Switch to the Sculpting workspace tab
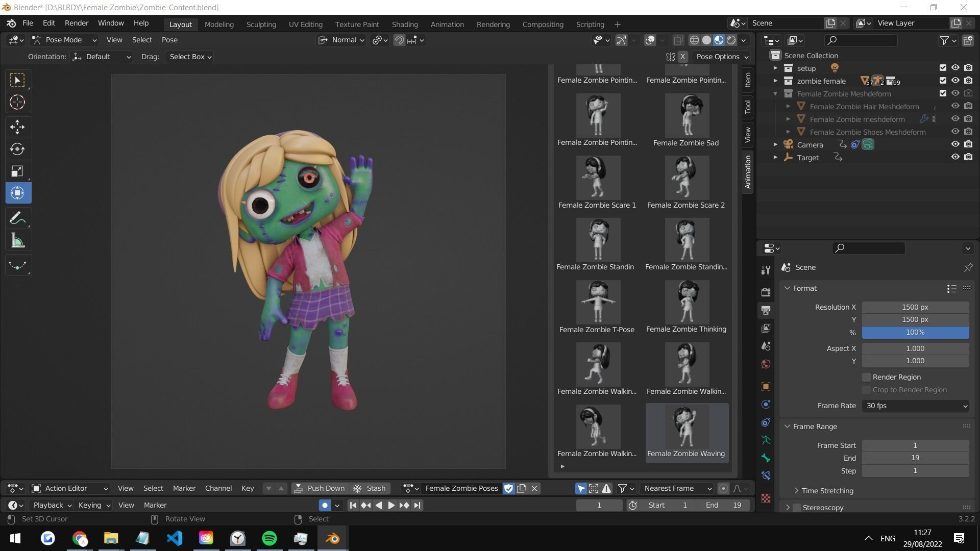The height and width of the screenshot is (551, 980). coord(261,24)
